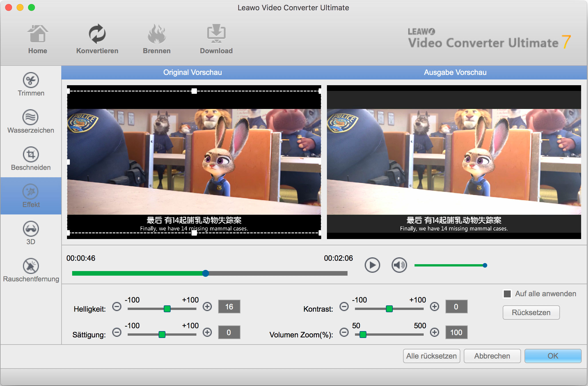Click the current time 00:00:46 label
This screenshot has height=386, width=588.
click(x=81, y=258)
